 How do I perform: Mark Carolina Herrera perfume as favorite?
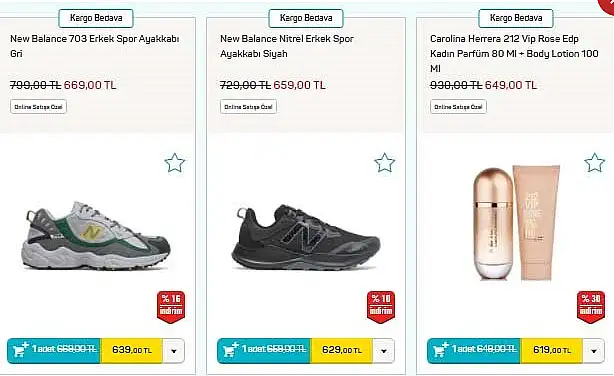point(594,163)
